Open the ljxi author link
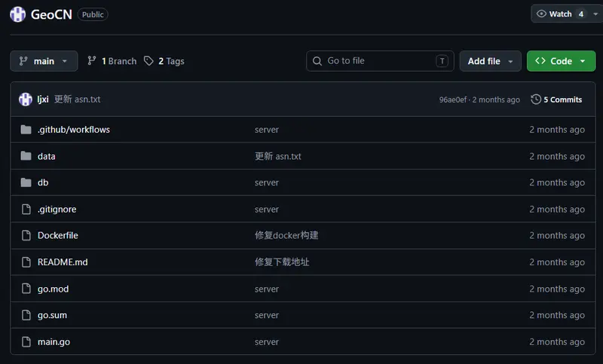This screenshot has height=364, width=603. pos(43,99)
